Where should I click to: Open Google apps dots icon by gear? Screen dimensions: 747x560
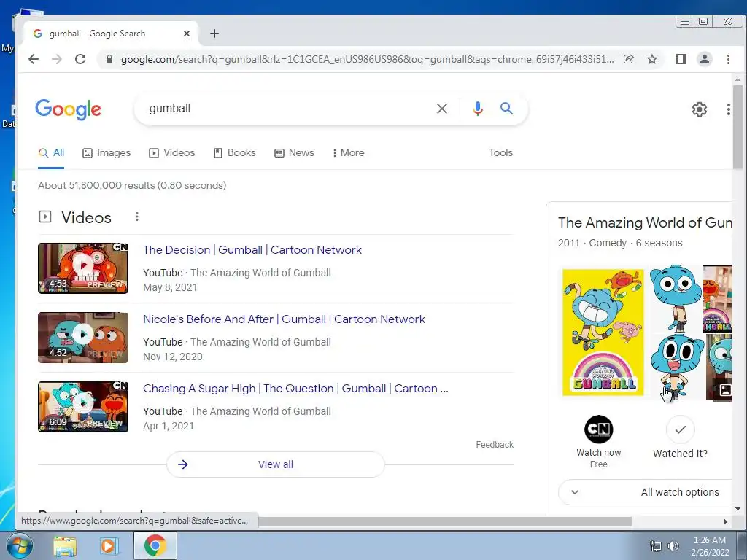728,109
